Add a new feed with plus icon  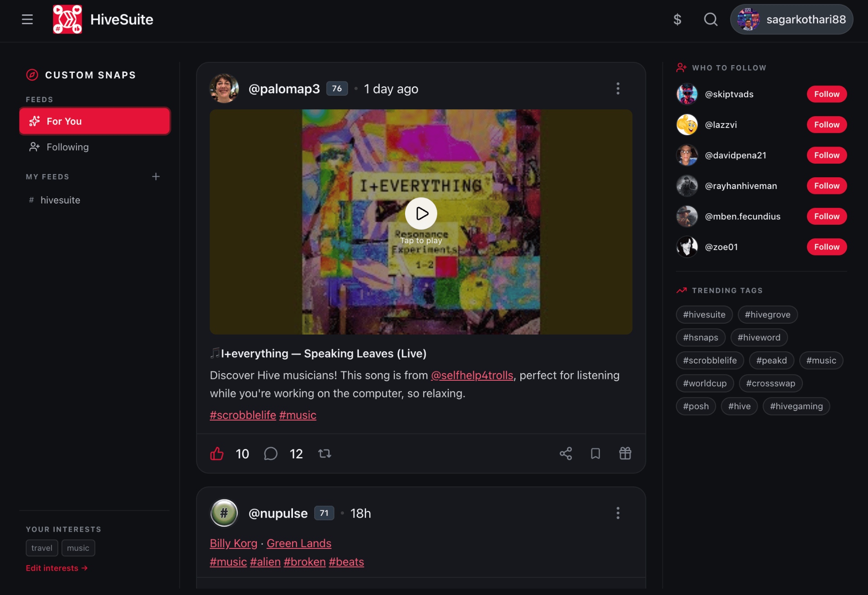coord(156,176)
